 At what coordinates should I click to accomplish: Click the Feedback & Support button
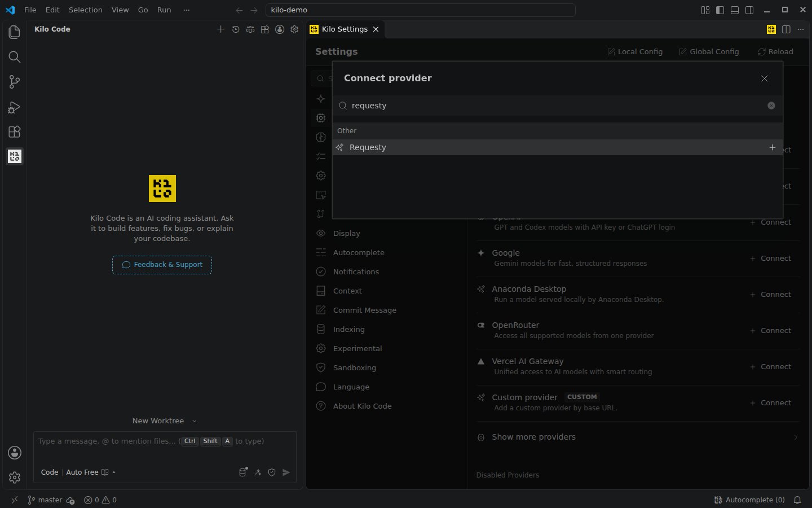[162, 265]
